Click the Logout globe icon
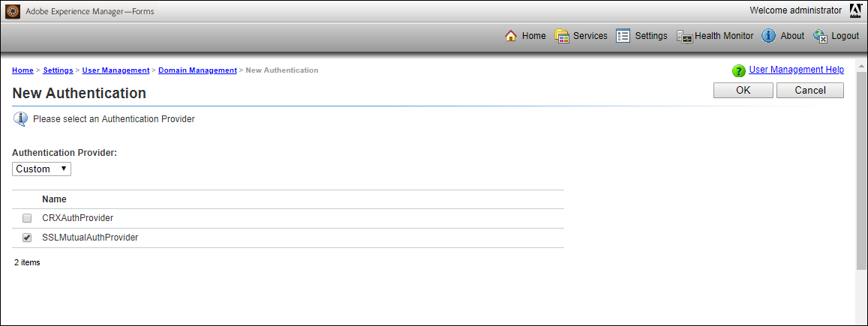This screenshot has height=326, width=868. tap(821, 37)
